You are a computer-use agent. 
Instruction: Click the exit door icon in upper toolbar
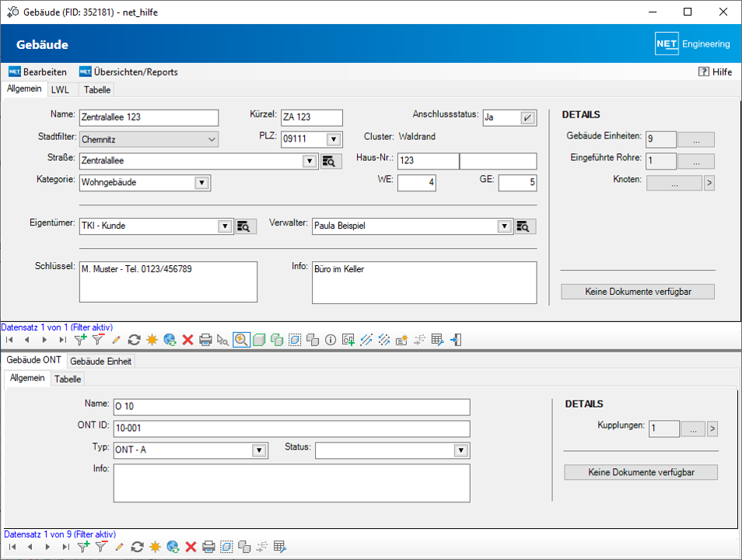(456, 340)
